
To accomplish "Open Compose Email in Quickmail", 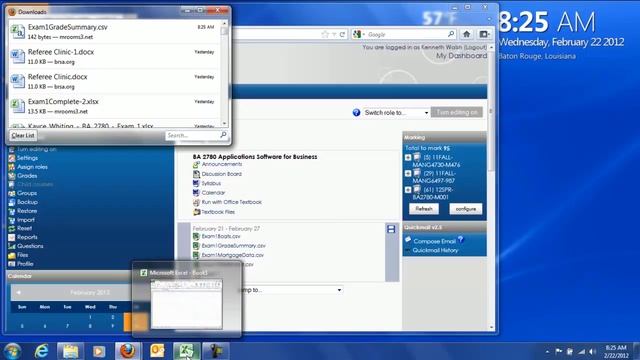I will (x=434, y=241).
